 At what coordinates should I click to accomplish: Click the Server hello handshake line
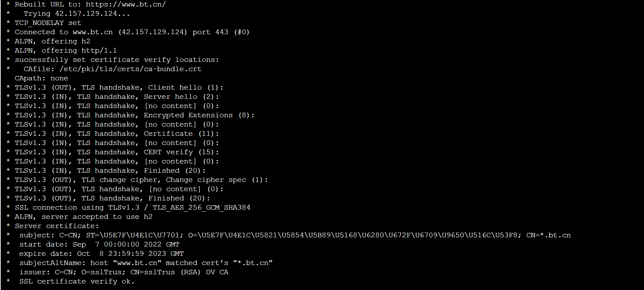point(116,97)
